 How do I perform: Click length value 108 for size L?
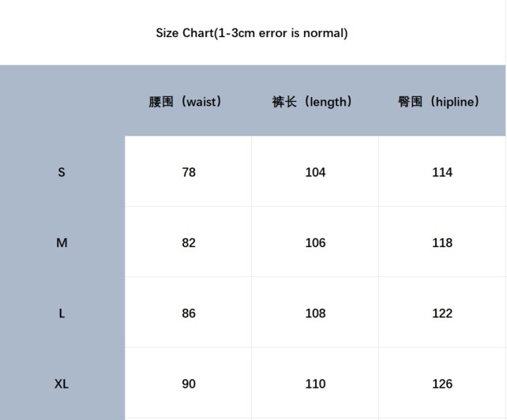(315, 313)
